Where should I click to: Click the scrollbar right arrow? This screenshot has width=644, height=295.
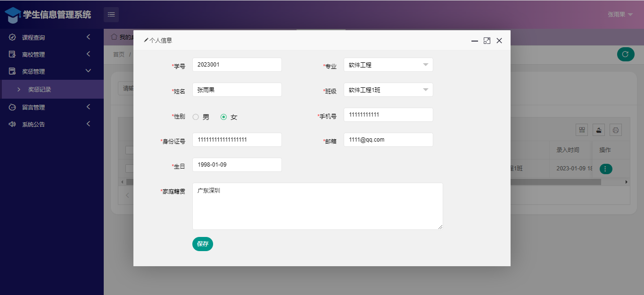pos(627,182)
